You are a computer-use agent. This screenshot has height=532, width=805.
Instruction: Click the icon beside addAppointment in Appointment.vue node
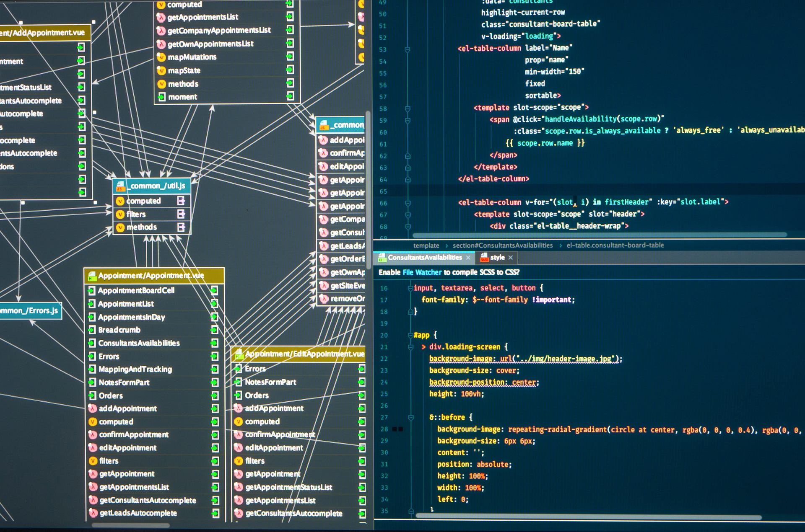93,408
